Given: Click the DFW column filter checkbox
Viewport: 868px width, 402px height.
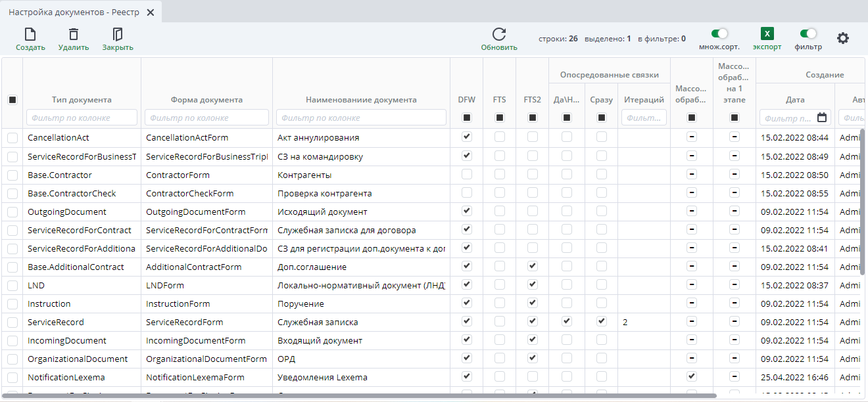Looking at the screenshot, I should click(x=467, y=118).
